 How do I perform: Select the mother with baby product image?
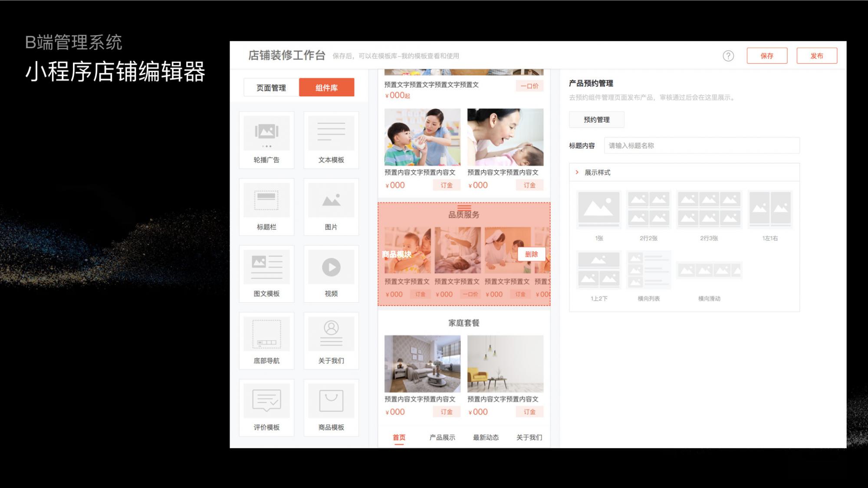(505, 137)
